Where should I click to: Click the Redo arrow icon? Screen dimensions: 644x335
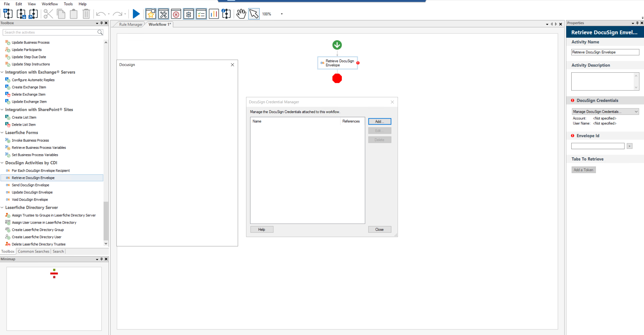(x=117, y=14)
